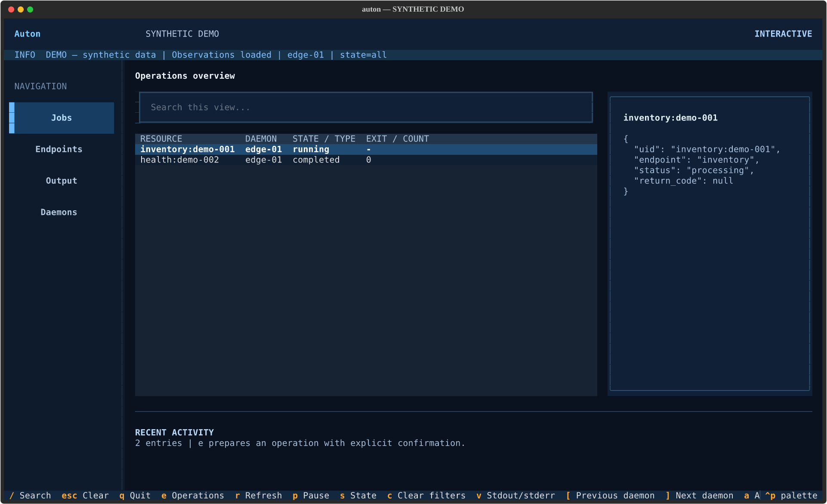Trigger the Operations footer action

(x=193, y=495)
